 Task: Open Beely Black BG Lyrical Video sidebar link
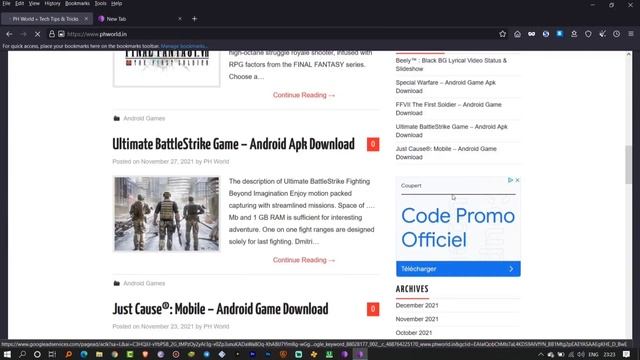(x=451, y=64)
